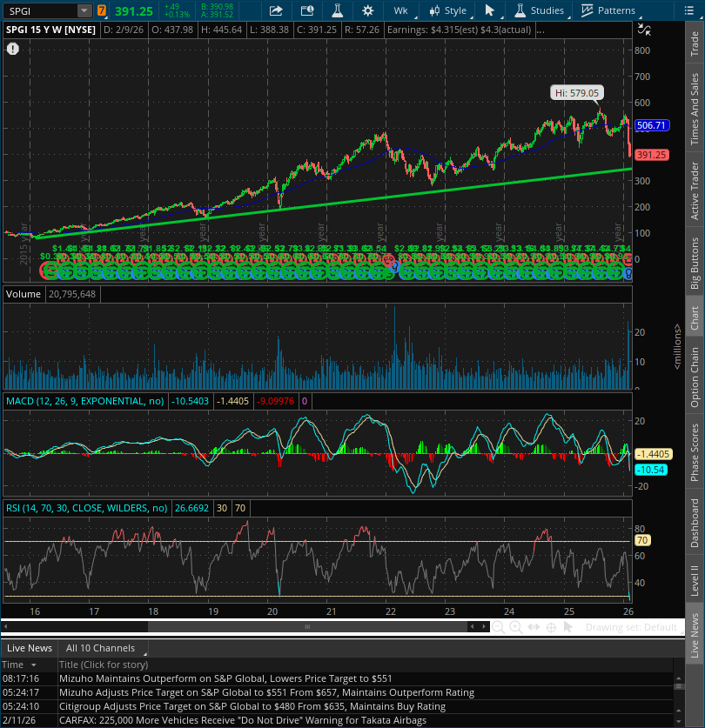Viewport: 705px width, 728px height.
Task: Select the Chart side tab
Action: pos(695,318)
